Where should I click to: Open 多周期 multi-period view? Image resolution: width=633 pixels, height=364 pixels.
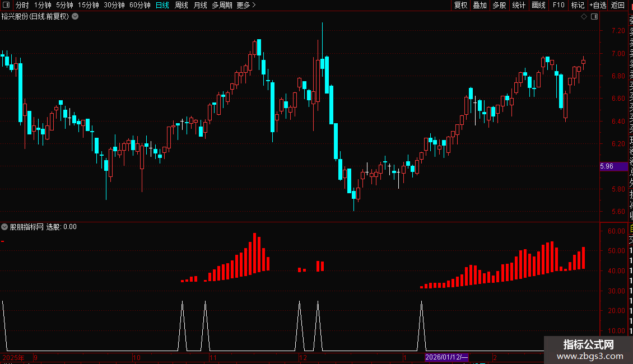point(222,5)
